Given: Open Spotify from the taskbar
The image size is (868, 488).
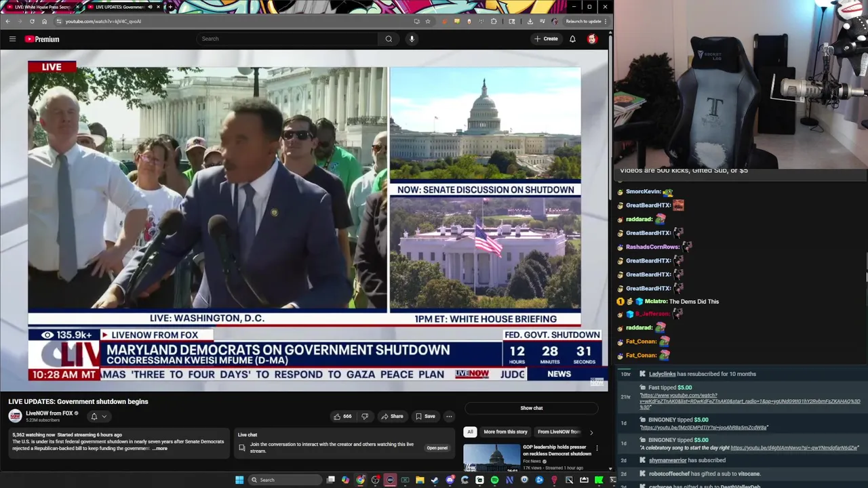Looking at the screenshot, I should pos(494,480).
